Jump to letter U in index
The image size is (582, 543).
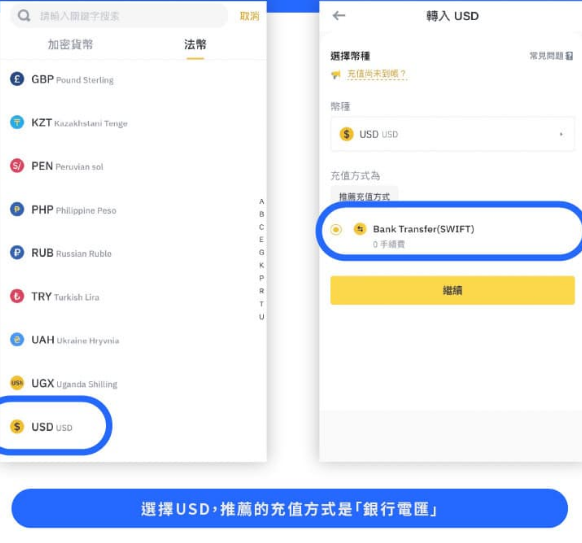point(262,317)
